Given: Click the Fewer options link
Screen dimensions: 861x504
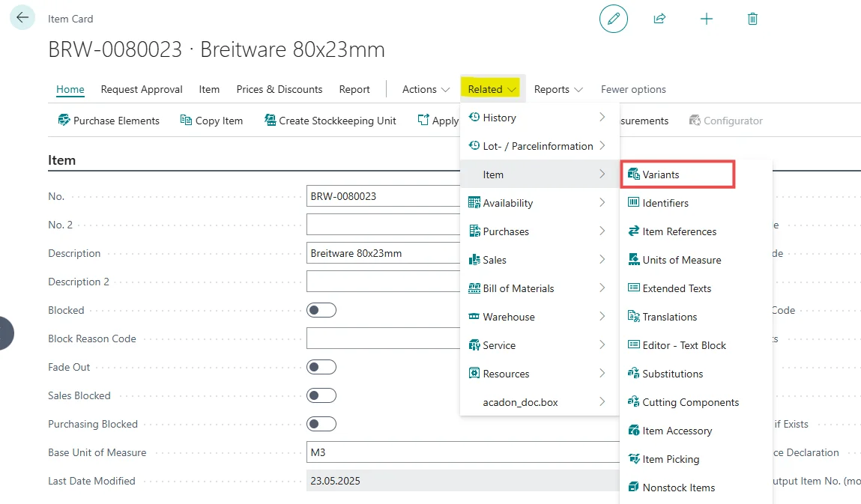Looking at the screenshot, I should [x=633, y=89].
